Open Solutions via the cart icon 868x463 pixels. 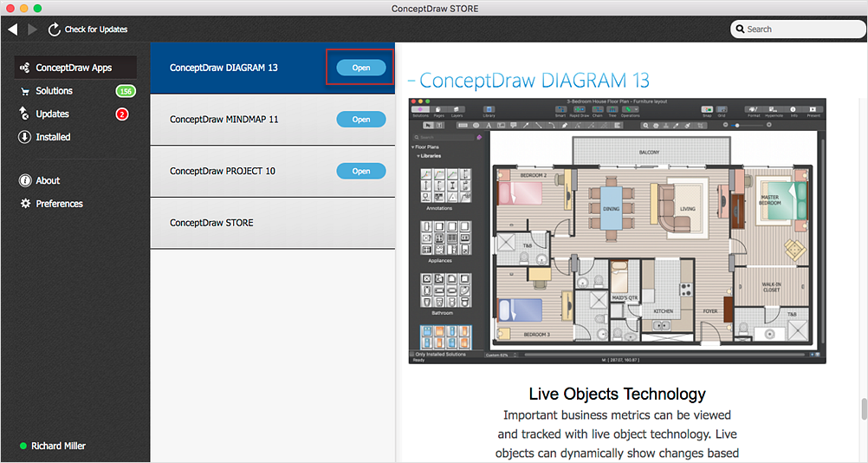(x=25, y=91)
